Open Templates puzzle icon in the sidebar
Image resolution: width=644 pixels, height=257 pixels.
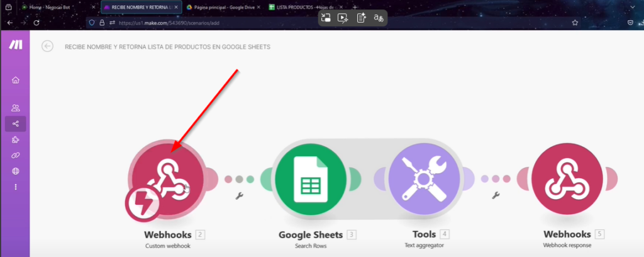(x=16, y=140)
